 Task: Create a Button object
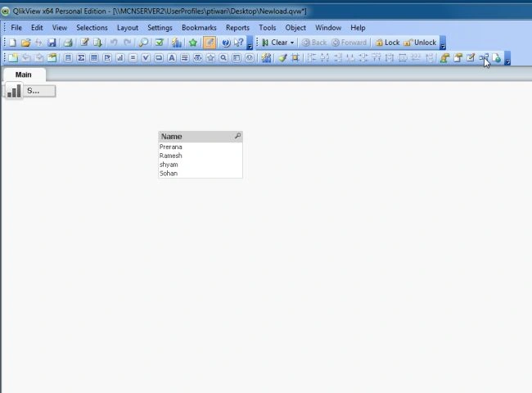(159, 58)
